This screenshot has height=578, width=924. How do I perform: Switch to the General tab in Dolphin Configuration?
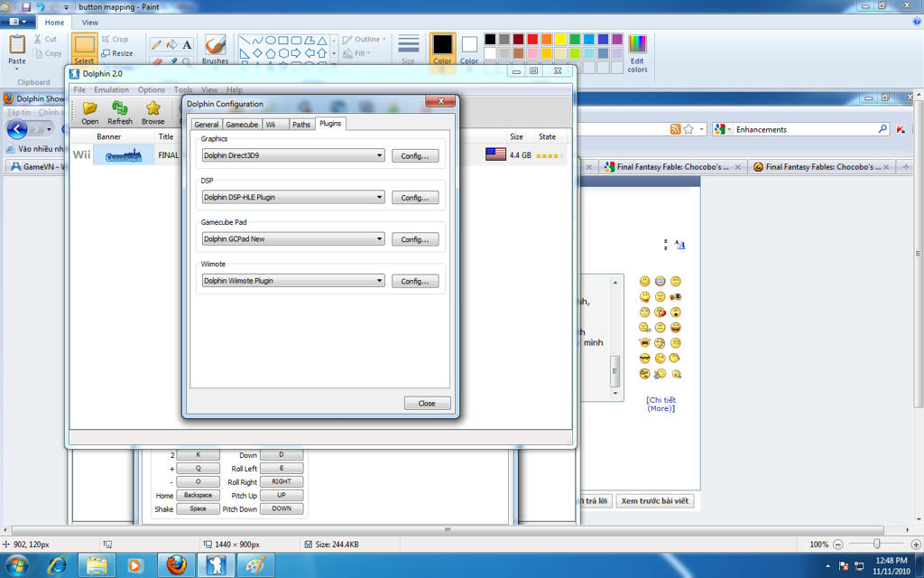tap(207, 125)
